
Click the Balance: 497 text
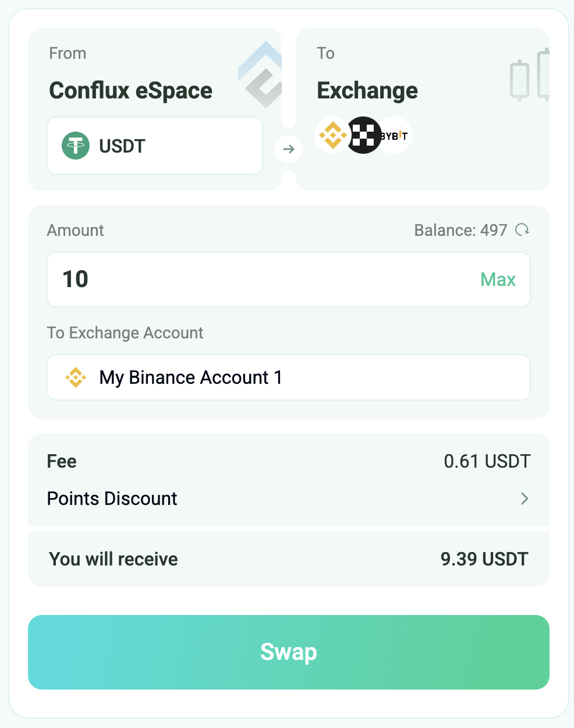(x=460, y=230)
